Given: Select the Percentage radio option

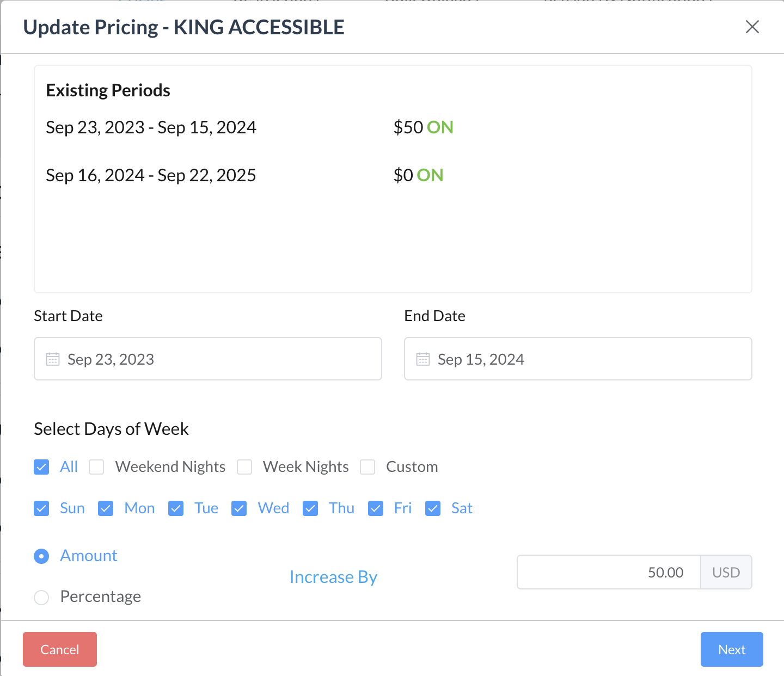Looking at the screenshot, I should pyautogui.click(x=41, y=597).
